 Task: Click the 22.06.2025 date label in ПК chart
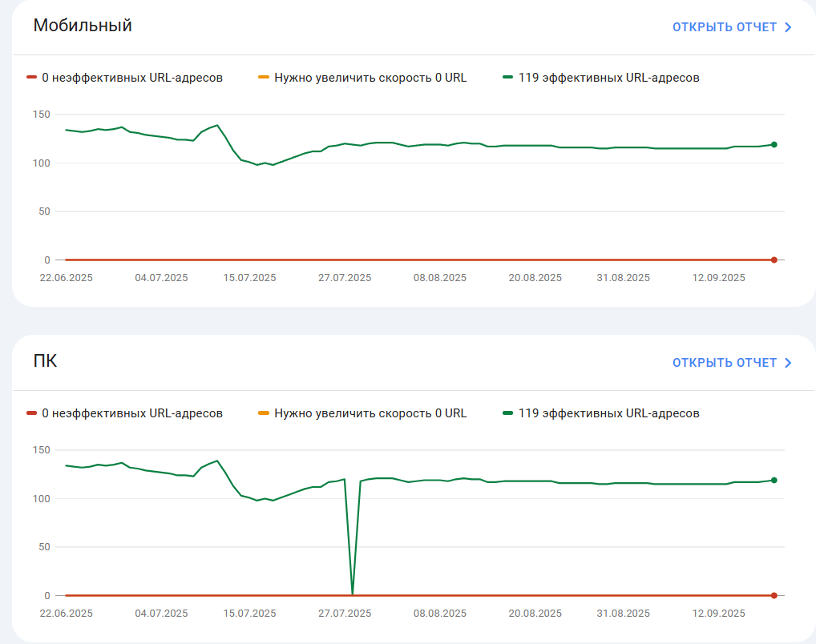click(x=66, y=614)
